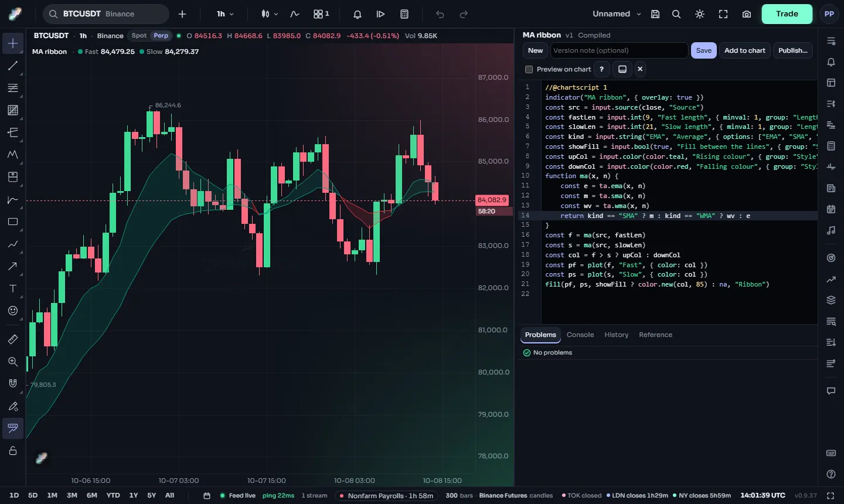Toggle the magnet snap mode
Image resolution: width=844 pixels, height=504 pixels.
13,384
